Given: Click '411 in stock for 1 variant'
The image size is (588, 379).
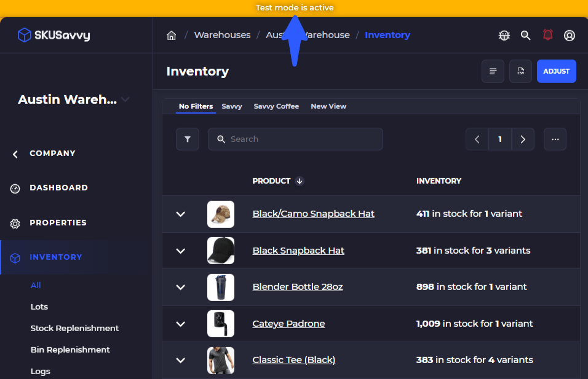Looking at the screenshot, I should tap(469, 214).
